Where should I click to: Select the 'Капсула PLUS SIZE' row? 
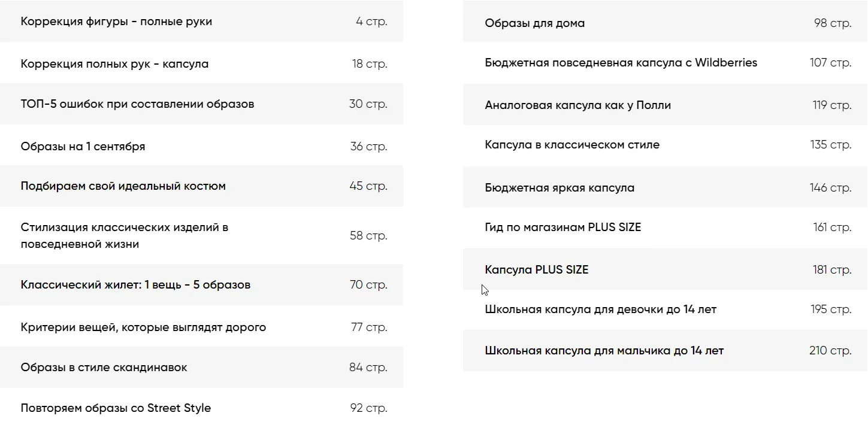click(x=536, y=270)
